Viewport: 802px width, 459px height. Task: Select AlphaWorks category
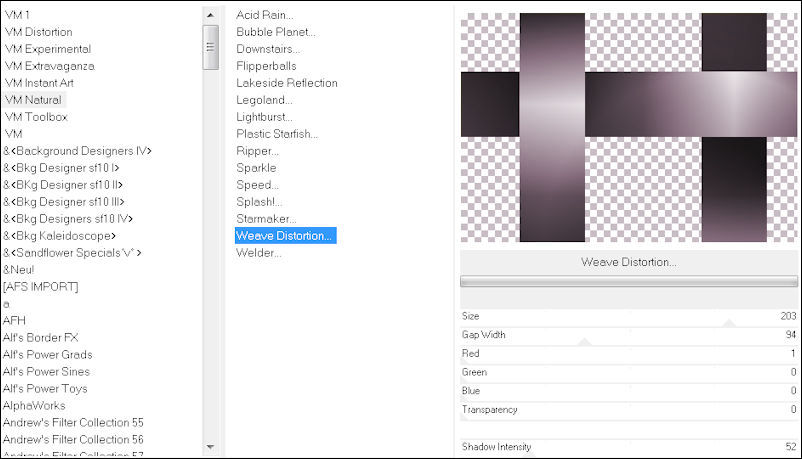(34, 405)
